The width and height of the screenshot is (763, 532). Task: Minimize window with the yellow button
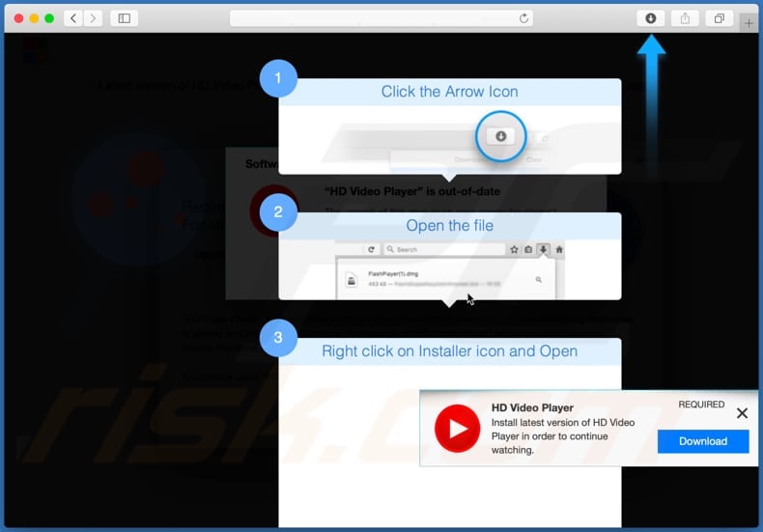[34, 18]
